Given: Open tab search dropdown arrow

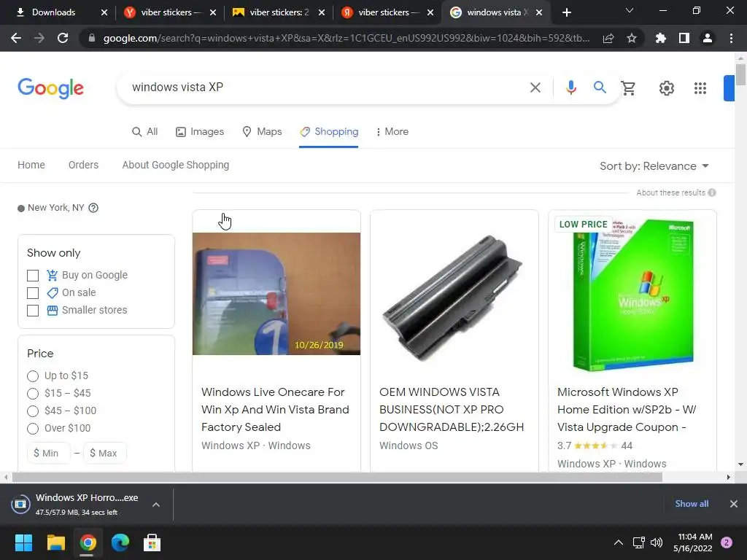Looking at the screenshot, I should pos(630,10).
